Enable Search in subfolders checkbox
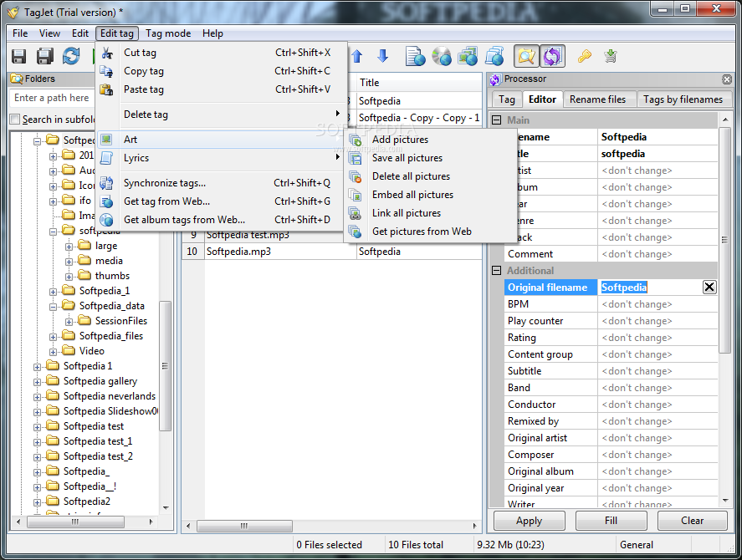 tap(15, 120)
